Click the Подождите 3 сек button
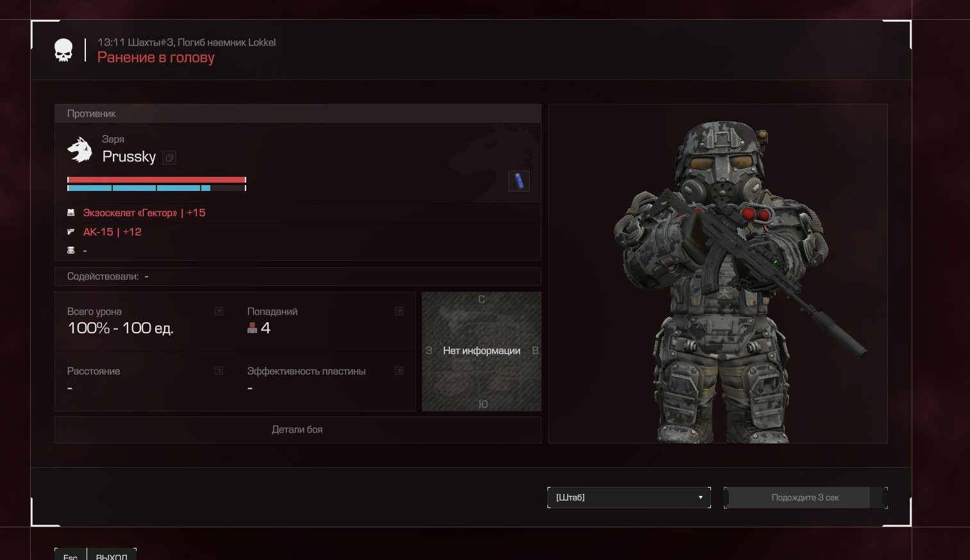This screenshot has height=560, width=970. [805, 497]
